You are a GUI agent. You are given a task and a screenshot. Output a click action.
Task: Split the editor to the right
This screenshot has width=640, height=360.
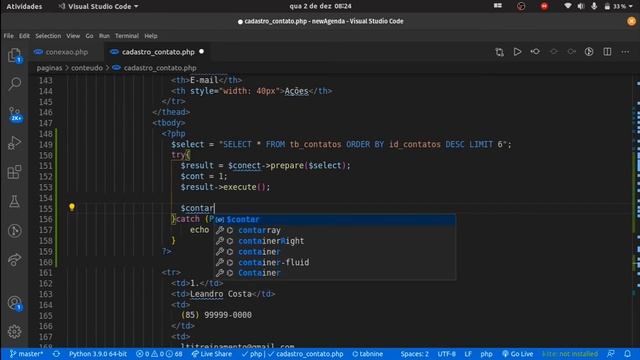[607, 52]
